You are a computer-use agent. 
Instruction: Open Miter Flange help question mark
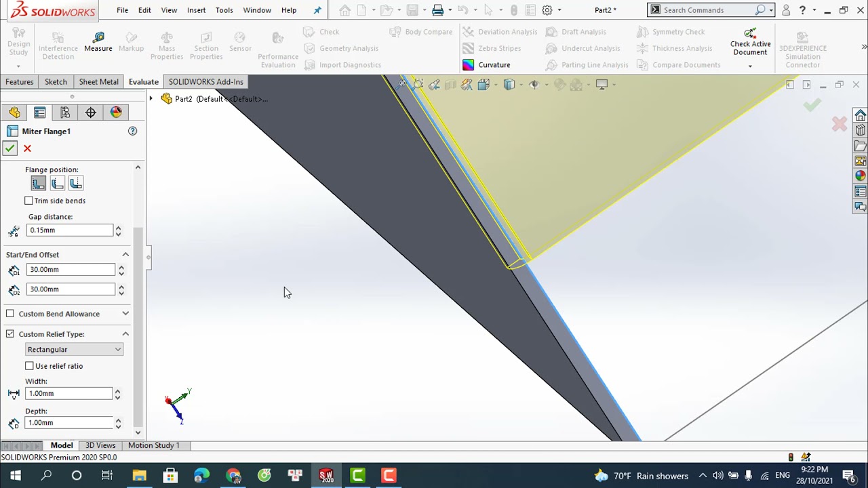click(x=132, y=131)
